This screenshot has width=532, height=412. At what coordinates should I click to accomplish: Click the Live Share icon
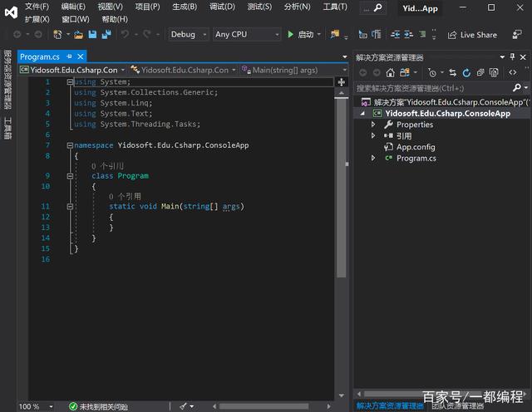click(452, 35)
